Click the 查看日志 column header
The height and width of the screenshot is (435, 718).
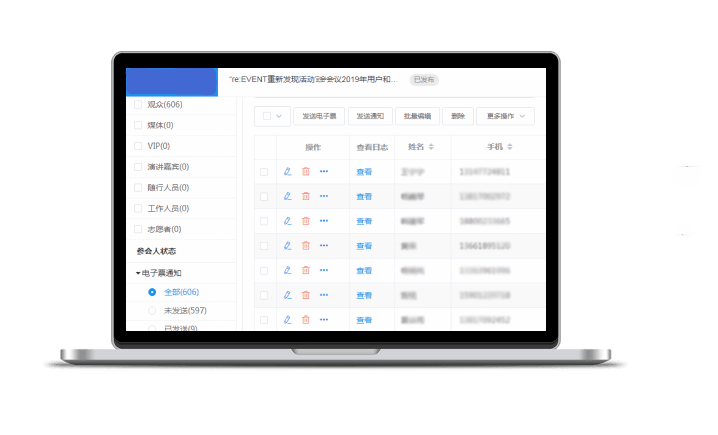372,147
